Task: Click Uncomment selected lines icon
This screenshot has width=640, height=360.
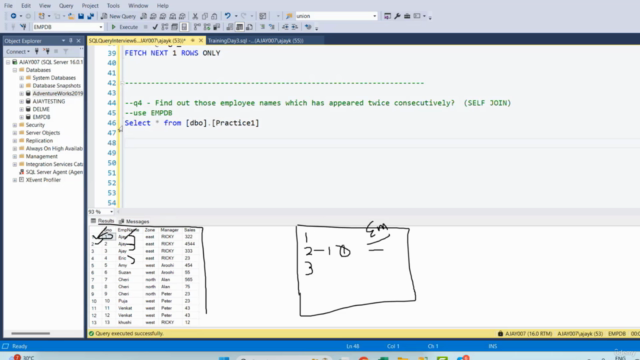Action: coord(272,27)
